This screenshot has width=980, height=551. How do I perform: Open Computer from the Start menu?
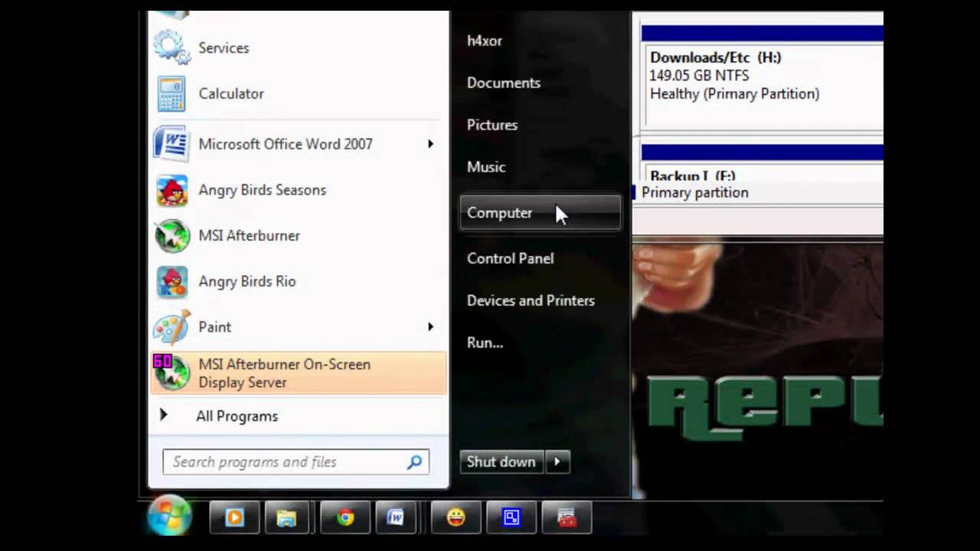[x=541, y=213]
